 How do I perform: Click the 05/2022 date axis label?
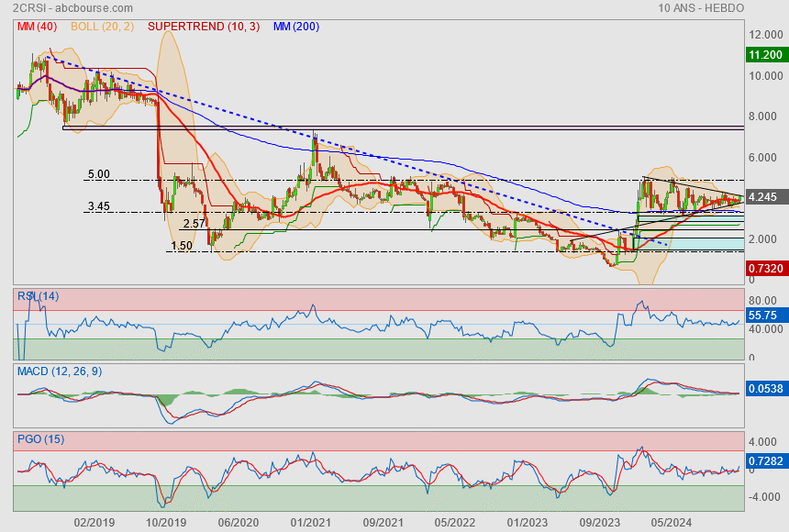(455, 523)
